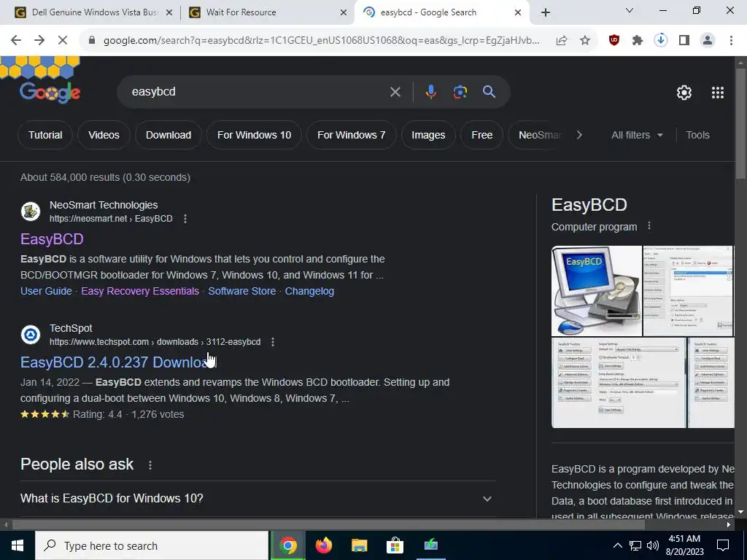Close the Wait For Resource tab
This screenshot has width=747, height=560.
[x=344, y=12]
